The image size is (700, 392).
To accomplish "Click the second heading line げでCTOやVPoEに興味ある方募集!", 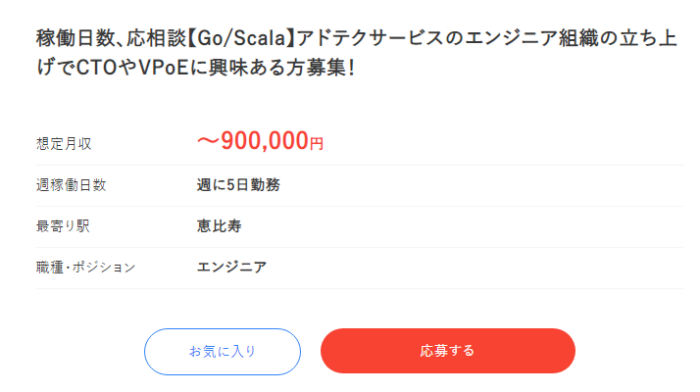I will (x=196, y=68).
